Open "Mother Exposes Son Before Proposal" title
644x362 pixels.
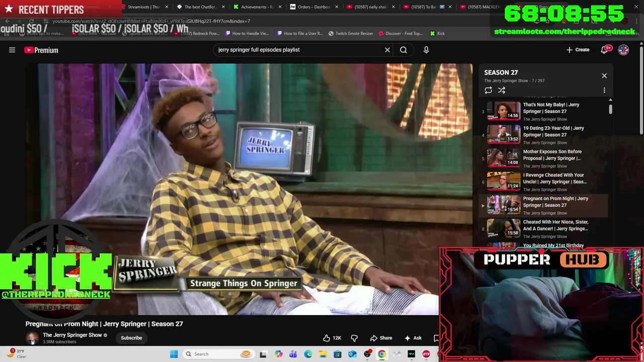552,155
